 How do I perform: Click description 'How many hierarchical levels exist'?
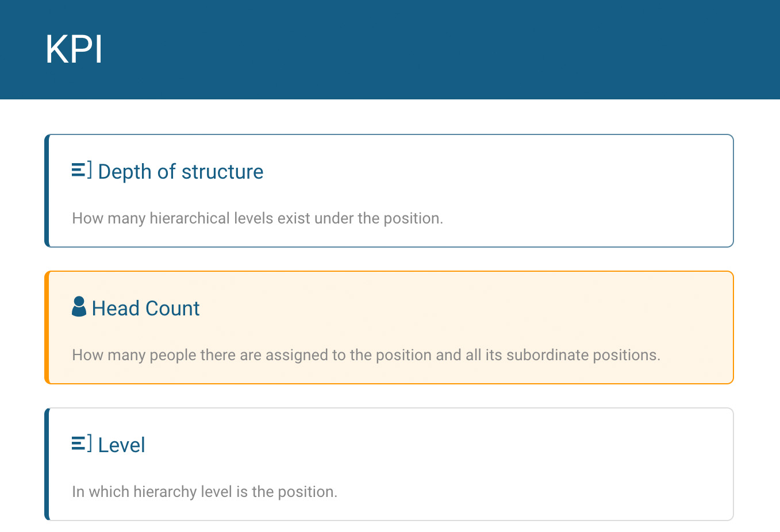[x=258, y=218]
